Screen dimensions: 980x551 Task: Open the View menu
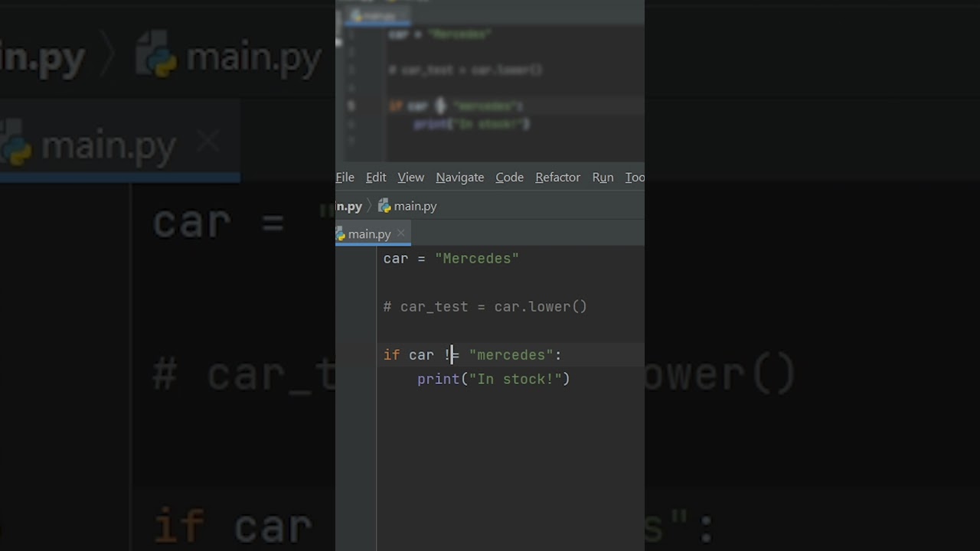tap(411, 178)
